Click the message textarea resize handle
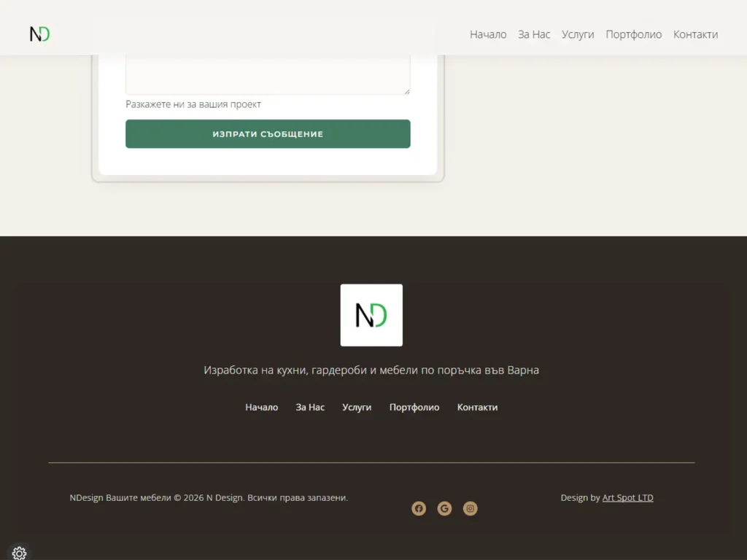Viewport: 747px width, 560px height. tap(406, 90)
